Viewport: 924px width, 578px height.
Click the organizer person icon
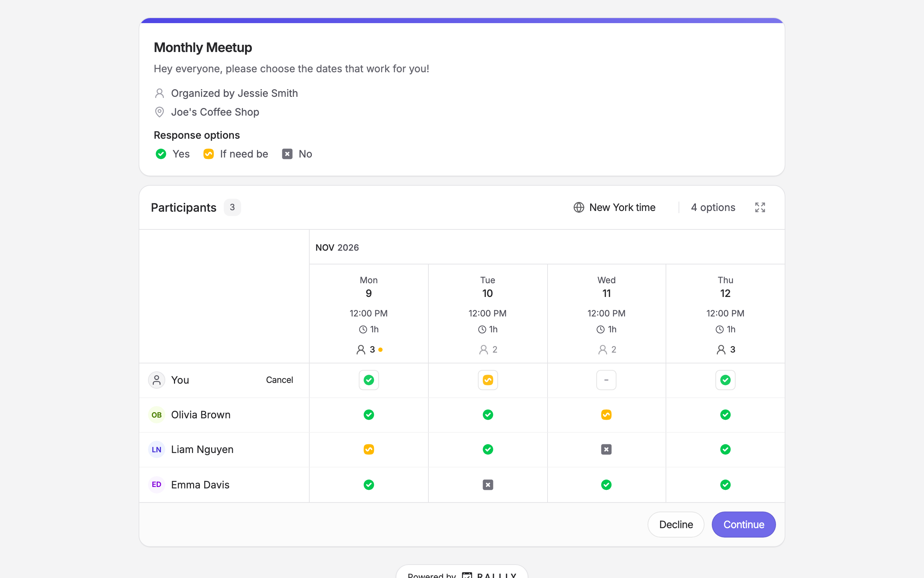coord(160,93)
